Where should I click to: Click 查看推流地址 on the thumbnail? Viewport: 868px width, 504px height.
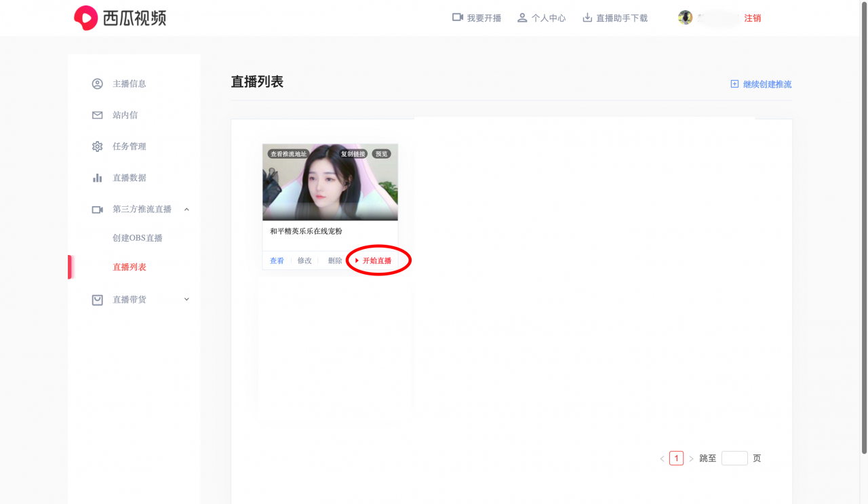pyautogui.click(x=289, y=154)
